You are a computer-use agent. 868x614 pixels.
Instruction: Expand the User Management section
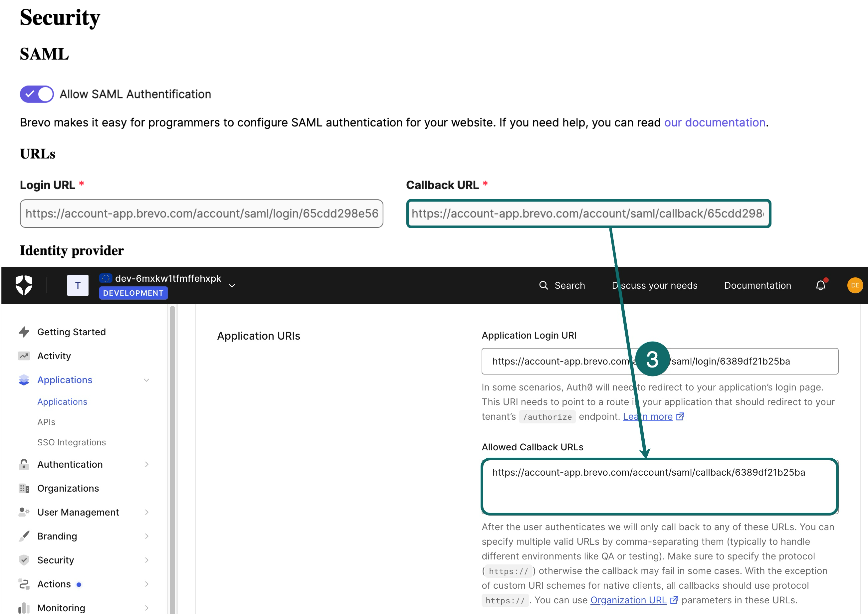[147, 512]
